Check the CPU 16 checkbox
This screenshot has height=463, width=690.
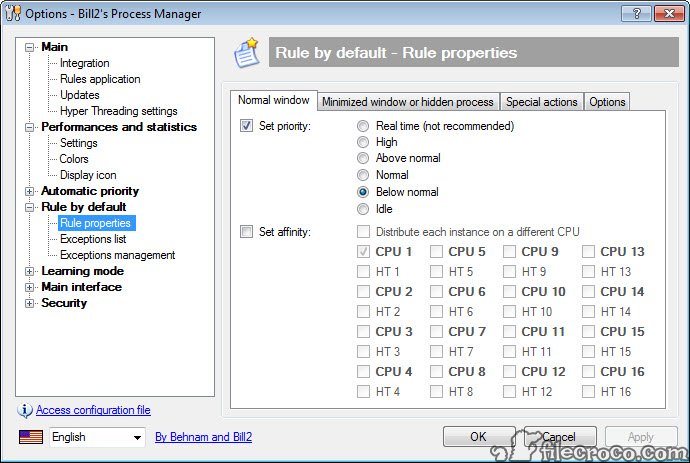pyautogui.click(x=588, y=371)
